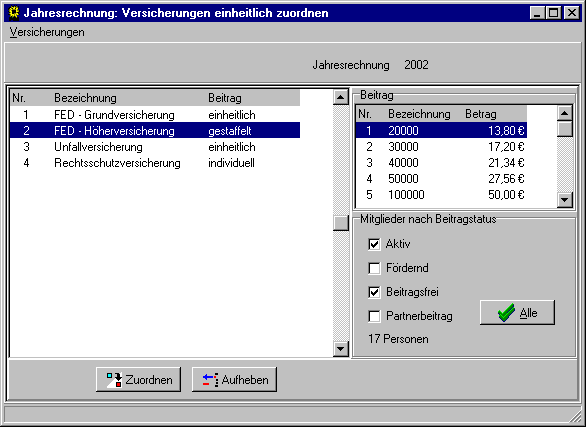The image size is (586, 427).
Task: Click the insurance list scrollbar thumb
Action: click(340, 223)
